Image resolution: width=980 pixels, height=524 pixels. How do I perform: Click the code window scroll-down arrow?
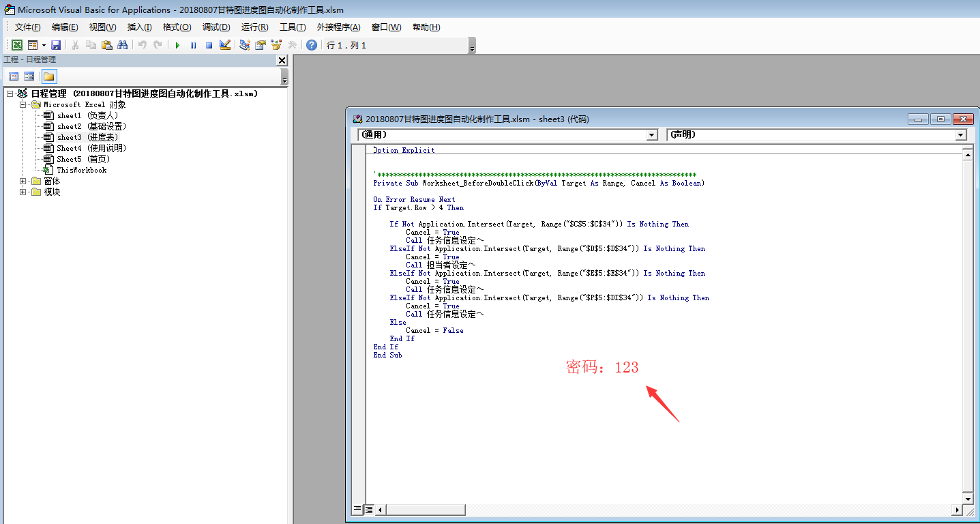pos(968,499)
